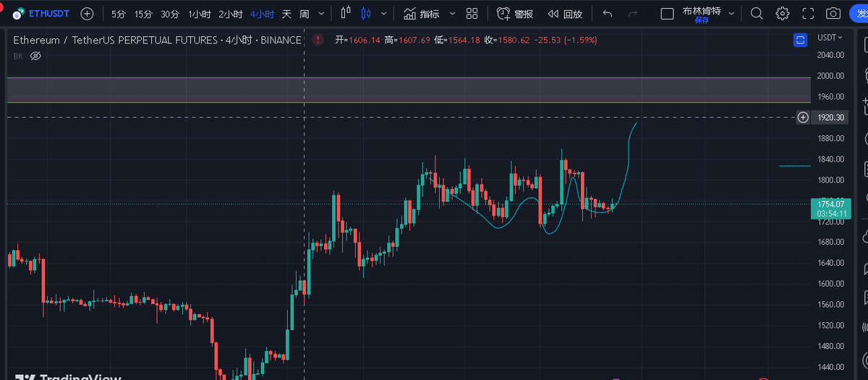Select the white candlestick chart style icon
This screenshot has width=868, height=380.
[346, 13]
